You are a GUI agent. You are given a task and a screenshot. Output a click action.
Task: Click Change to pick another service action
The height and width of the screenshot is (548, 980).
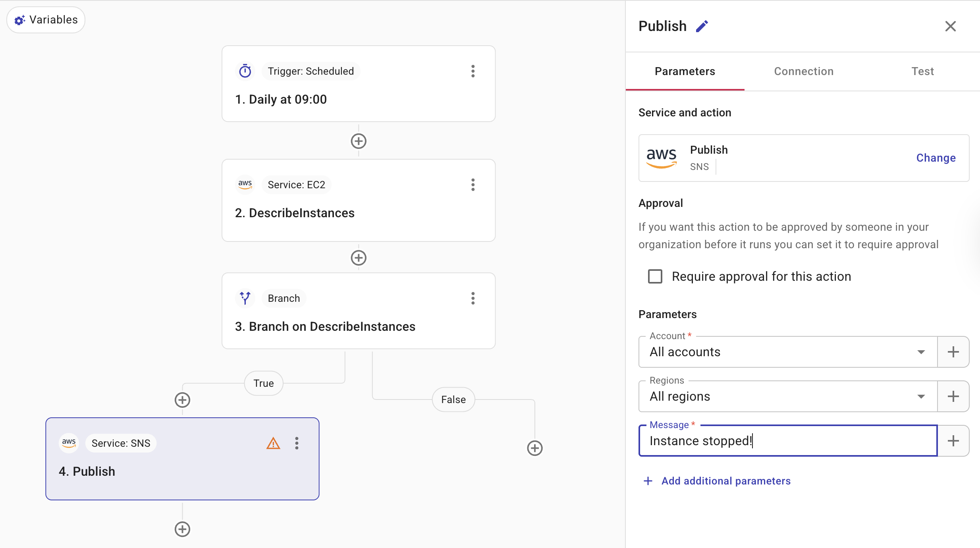(x=936, y=158)
